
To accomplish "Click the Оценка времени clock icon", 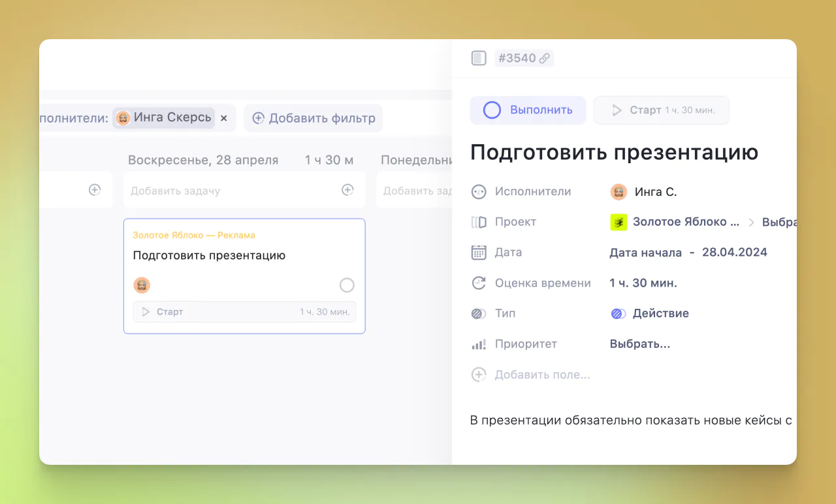I will coord(479,283).
